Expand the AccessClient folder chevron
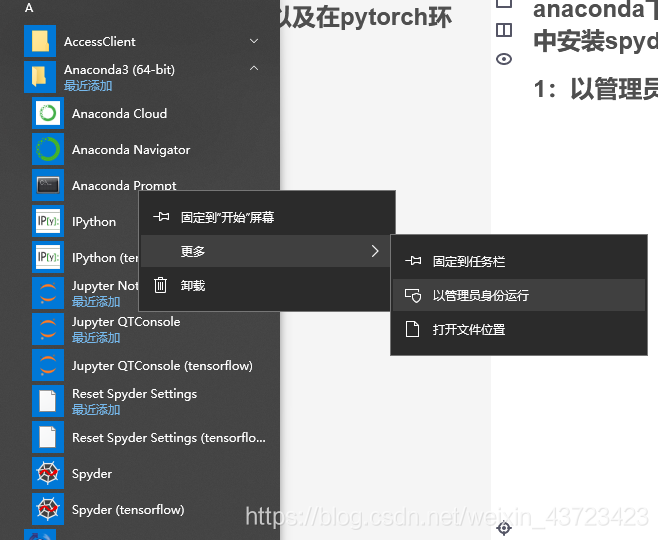 click(x=254, y=41)
